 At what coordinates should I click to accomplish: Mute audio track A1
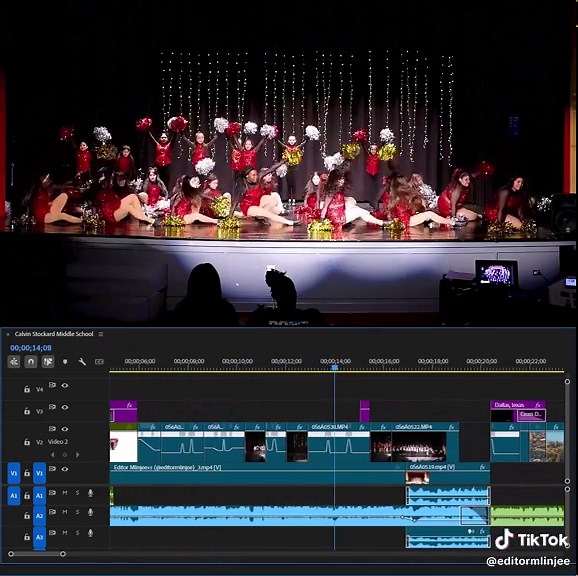pos(65,493)
